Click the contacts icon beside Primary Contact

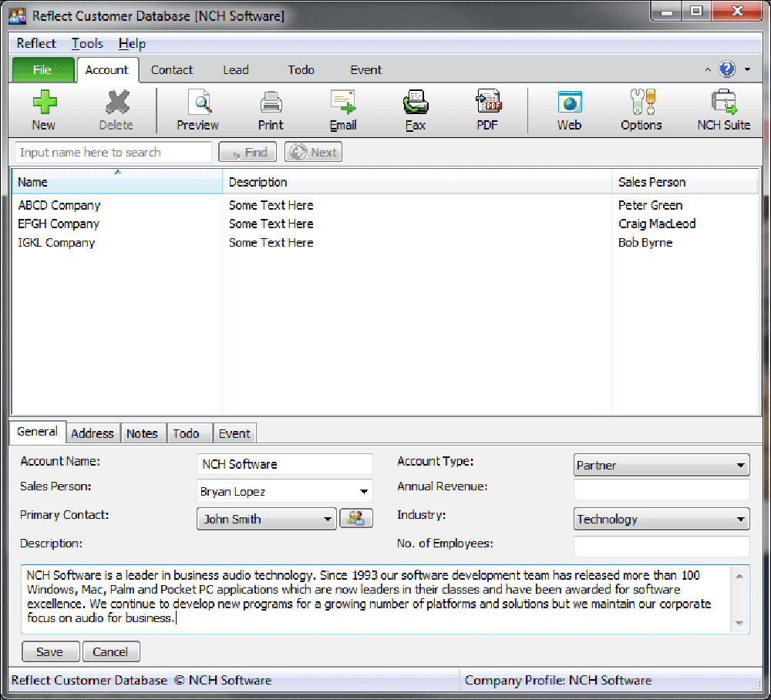click(356, 518)
